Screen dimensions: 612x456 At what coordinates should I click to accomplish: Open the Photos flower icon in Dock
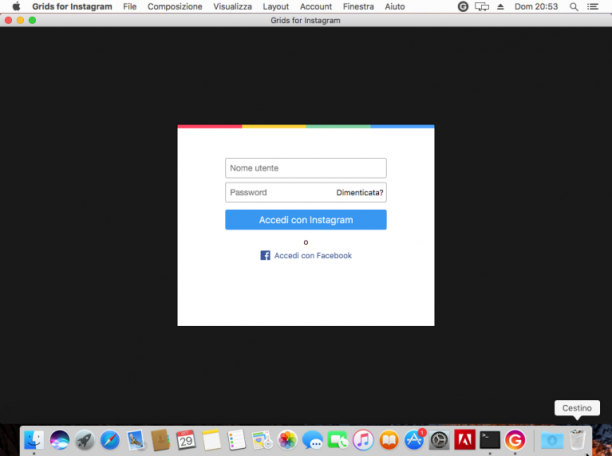pos(287,440)
